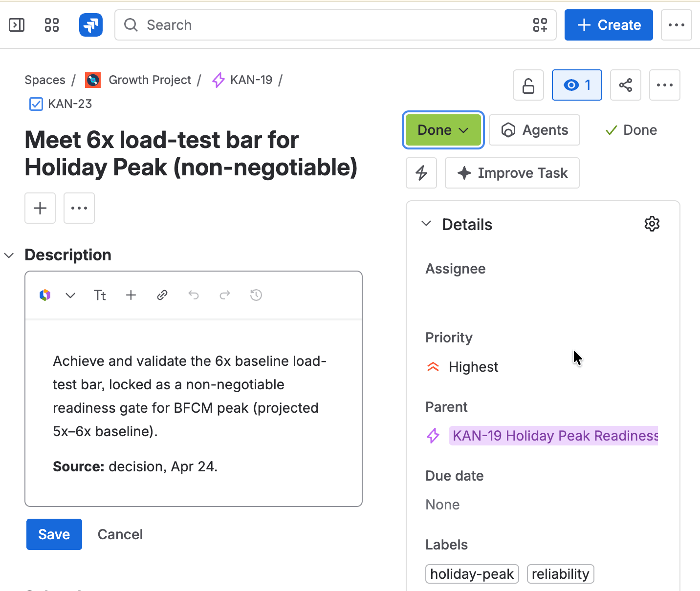Image resolution: width=700 pixels, height=591 pixels.
Task: Share this issue via share icon
Action: 626,85
